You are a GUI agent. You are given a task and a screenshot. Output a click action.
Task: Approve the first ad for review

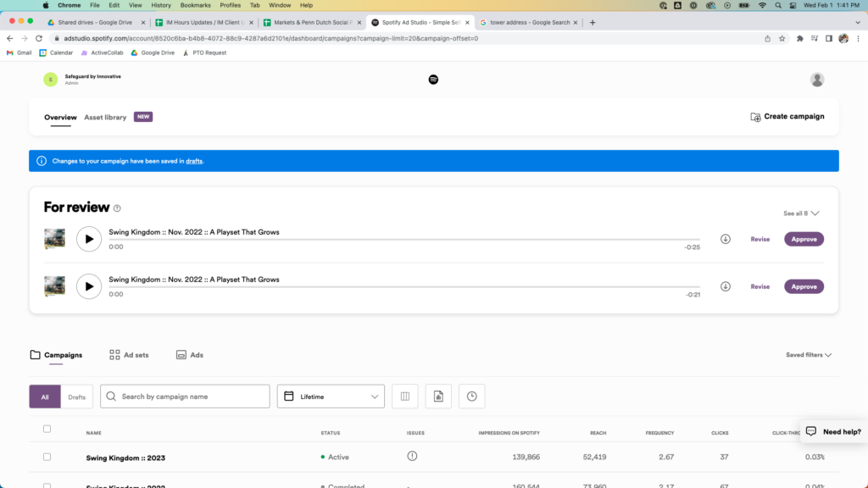[804, 239]
